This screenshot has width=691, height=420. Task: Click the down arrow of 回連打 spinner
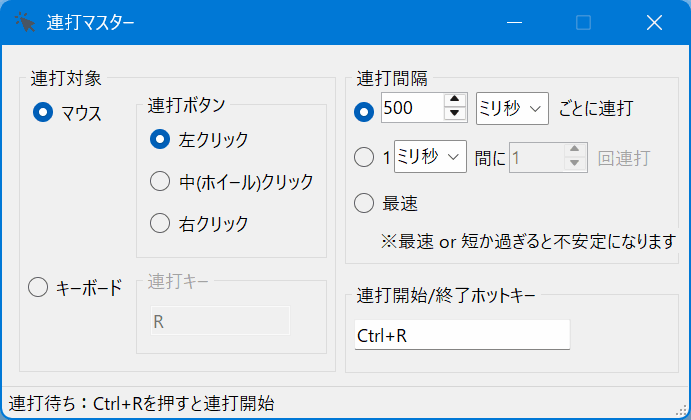[575, 164]
